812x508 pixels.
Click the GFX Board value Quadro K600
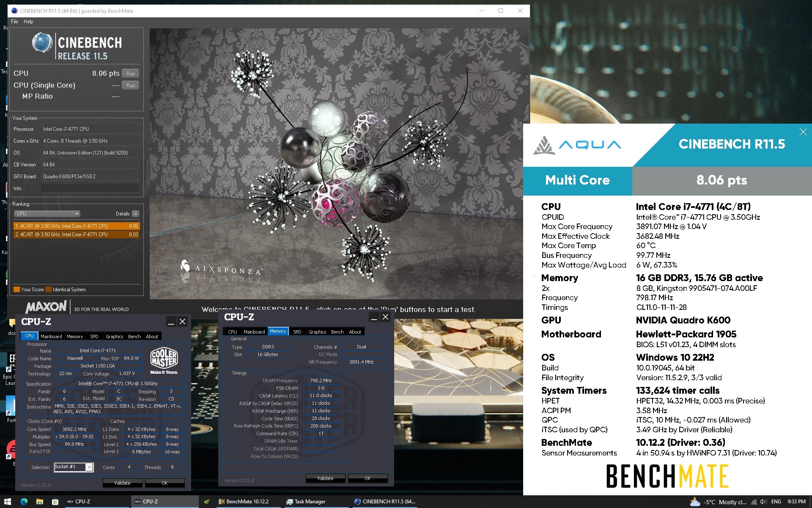point(90,177)
